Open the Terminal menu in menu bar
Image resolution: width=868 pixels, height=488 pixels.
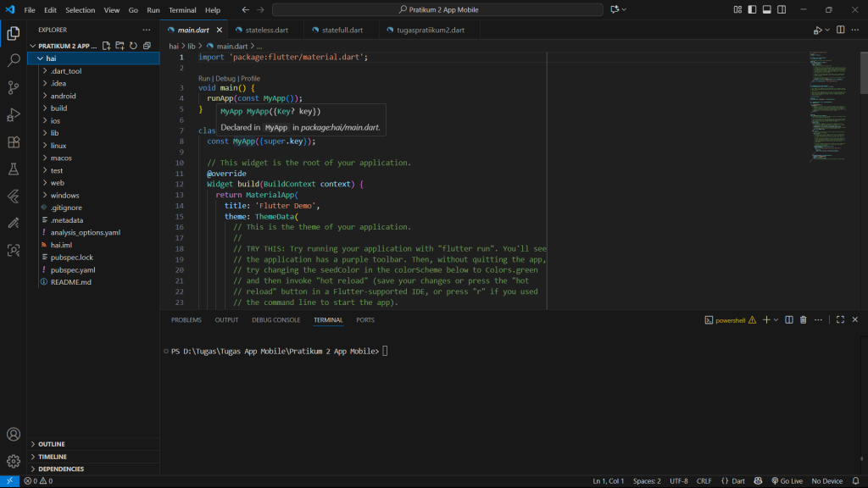[182, 10]
